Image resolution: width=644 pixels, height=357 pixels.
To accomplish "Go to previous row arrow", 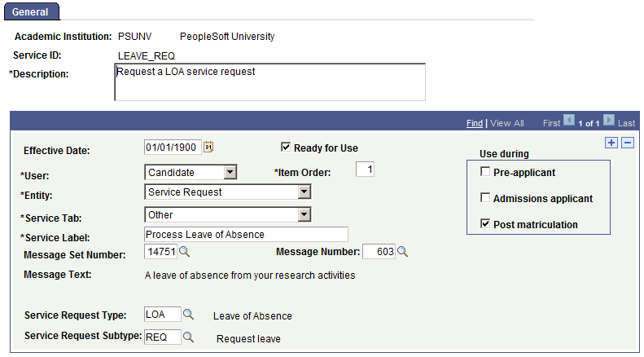I will [x=569, y=122].
